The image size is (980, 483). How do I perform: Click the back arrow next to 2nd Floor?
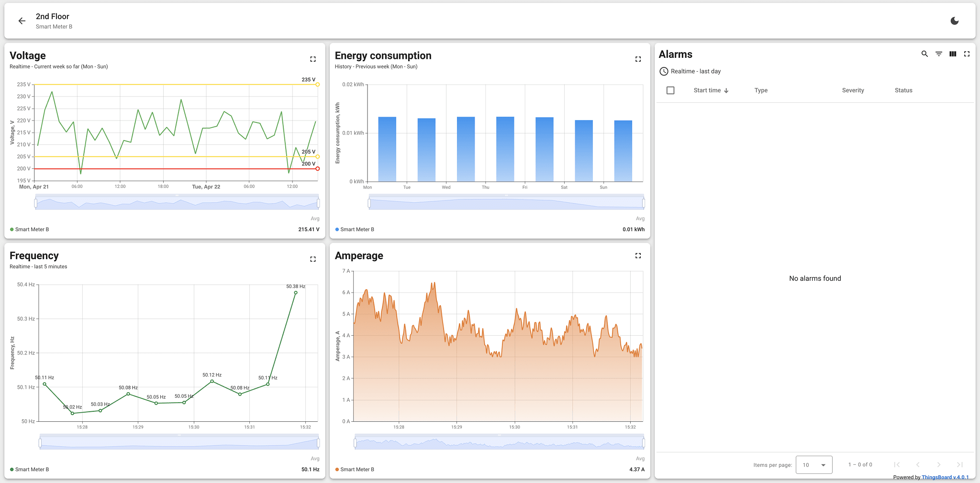22,21
